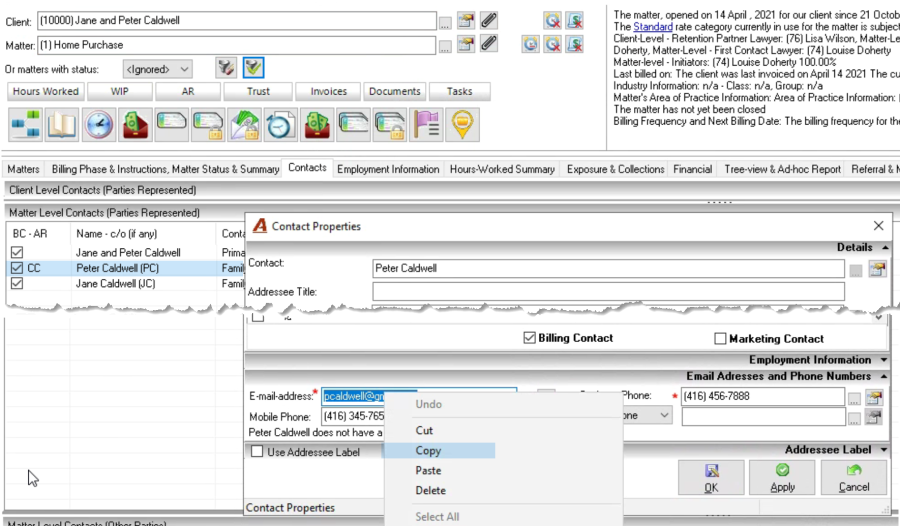Open the Hours Worked button
900x526 pixels.
coord(46,91)
